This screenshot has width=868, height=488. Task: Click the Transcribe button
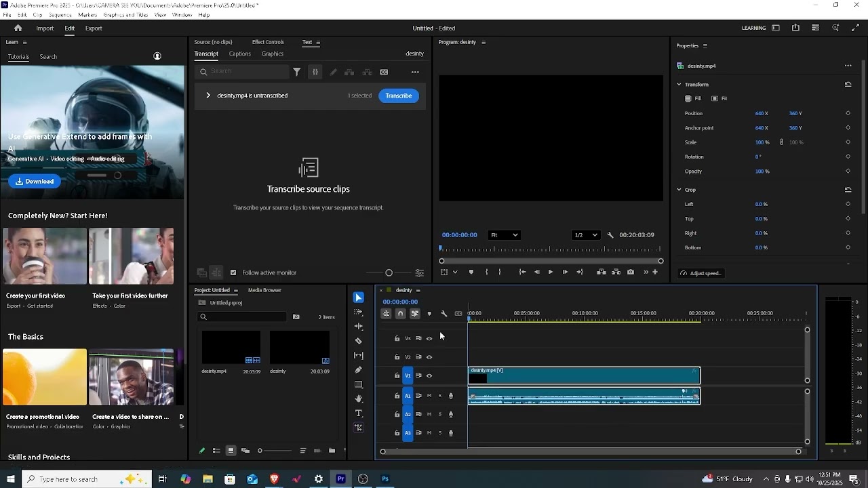pos(399,96)
